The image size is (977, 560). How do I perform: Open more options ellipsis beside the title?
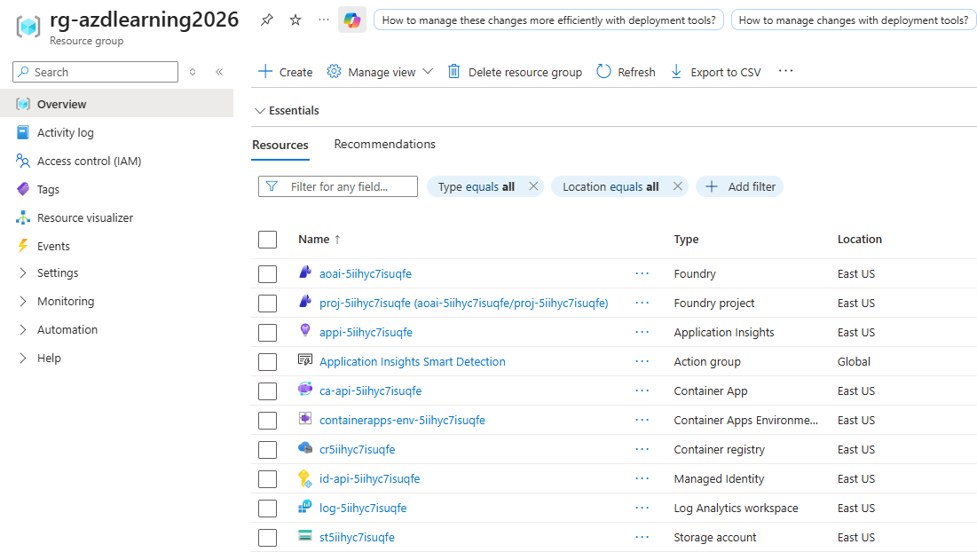[x=323, y=20]
